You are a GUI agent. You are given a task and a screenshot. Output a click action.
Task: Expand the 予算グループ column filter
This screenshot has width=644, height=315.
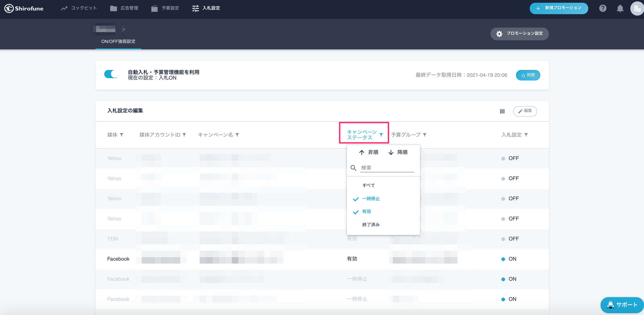click(425, 135)
